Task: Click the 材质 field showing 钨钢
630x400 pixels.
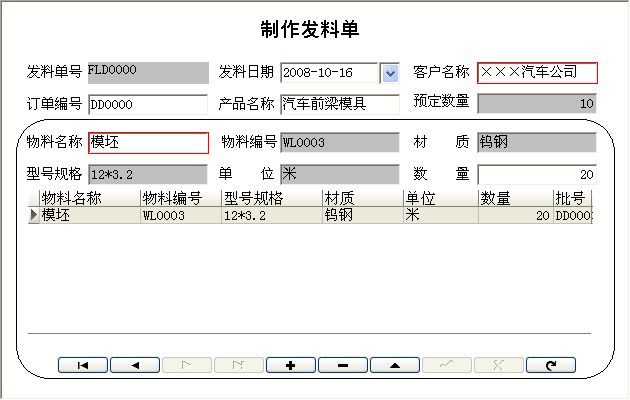Action: click(x=536, y=143)
